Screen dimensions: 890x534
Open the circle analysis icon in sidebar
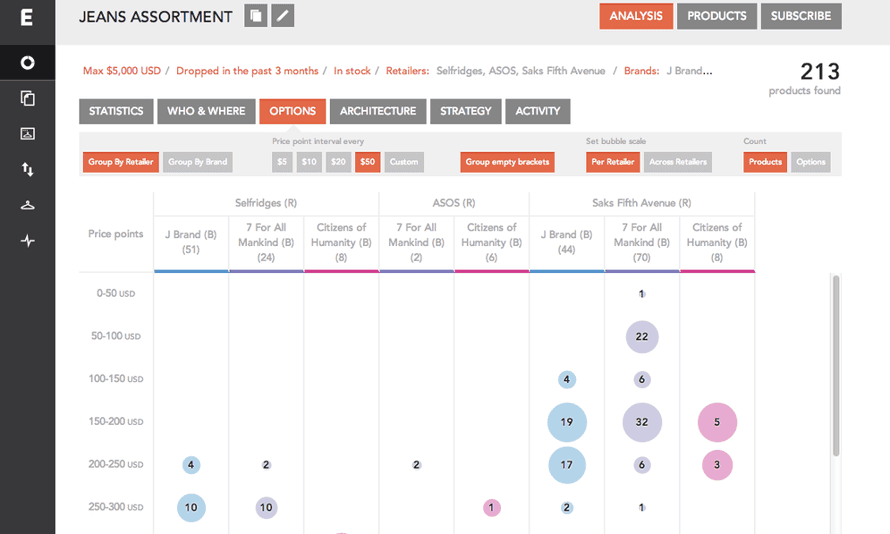pos(27,62)
